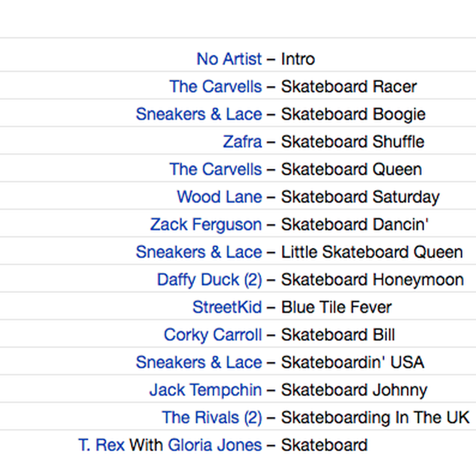476x476 pixels.
Task: Open the Corky Carroll artist link
Action: click(213, 335)
